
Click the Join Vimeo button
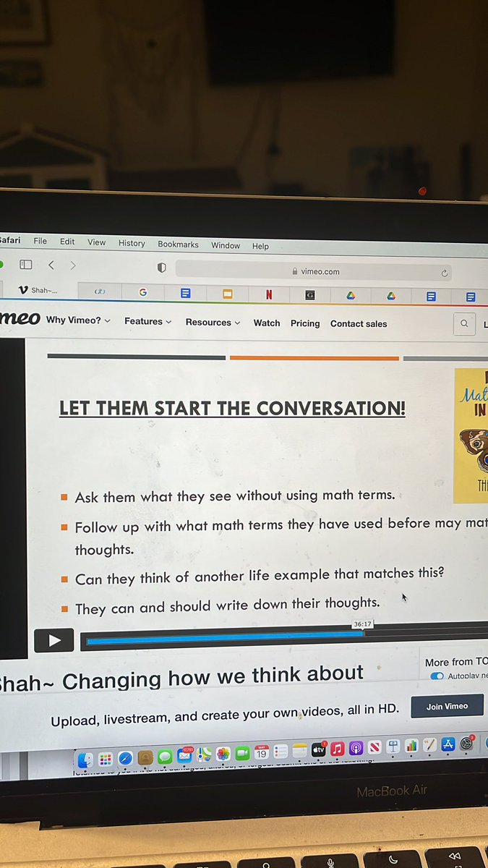[447, 706]
